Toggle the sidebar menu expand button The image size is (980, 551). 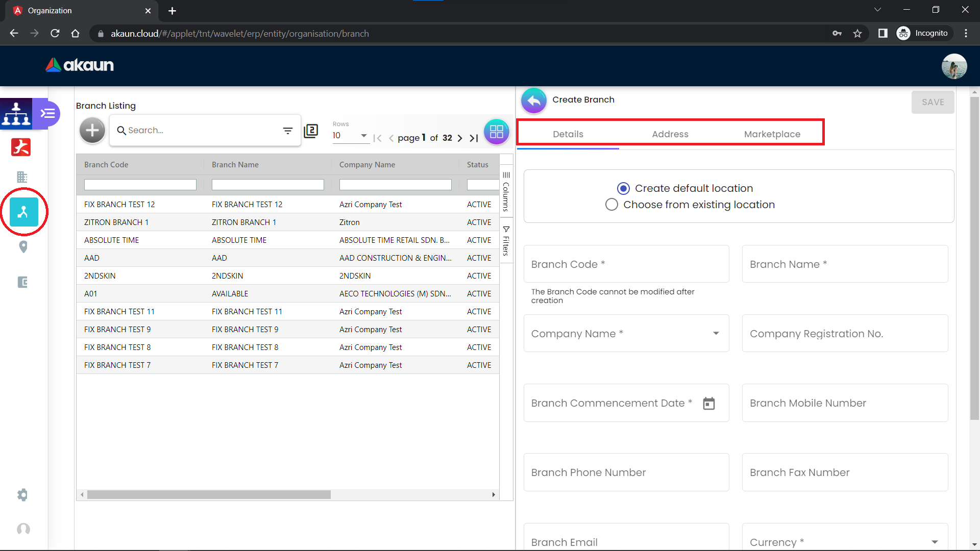pyautogui.click(x=48, y=113)
